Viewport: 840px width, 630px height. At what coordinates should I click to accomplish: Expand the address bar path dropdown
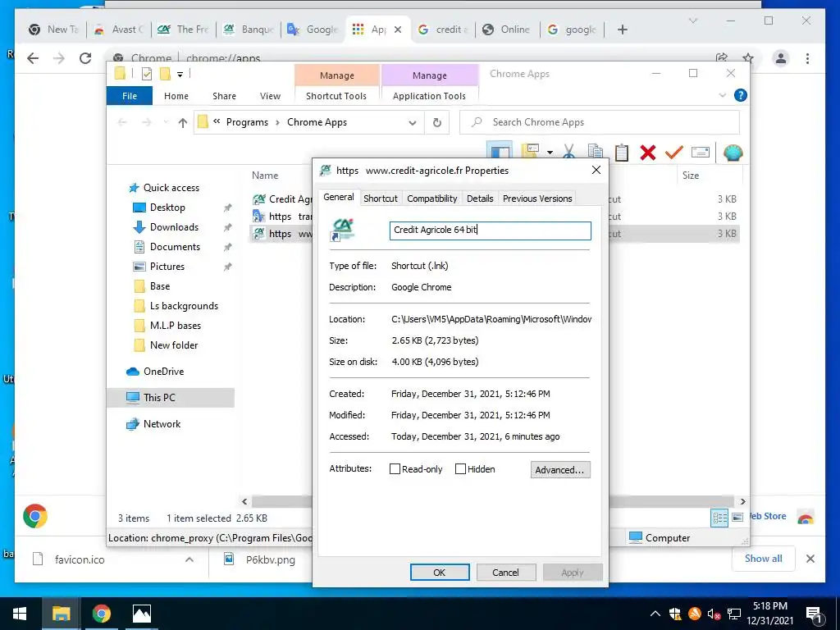coord(413,123)
